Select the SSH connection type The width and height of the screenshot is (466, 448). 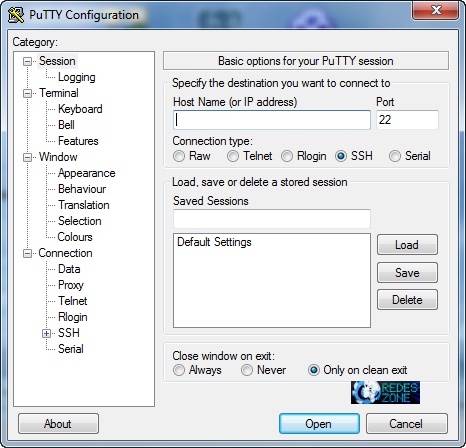(341, 156)
